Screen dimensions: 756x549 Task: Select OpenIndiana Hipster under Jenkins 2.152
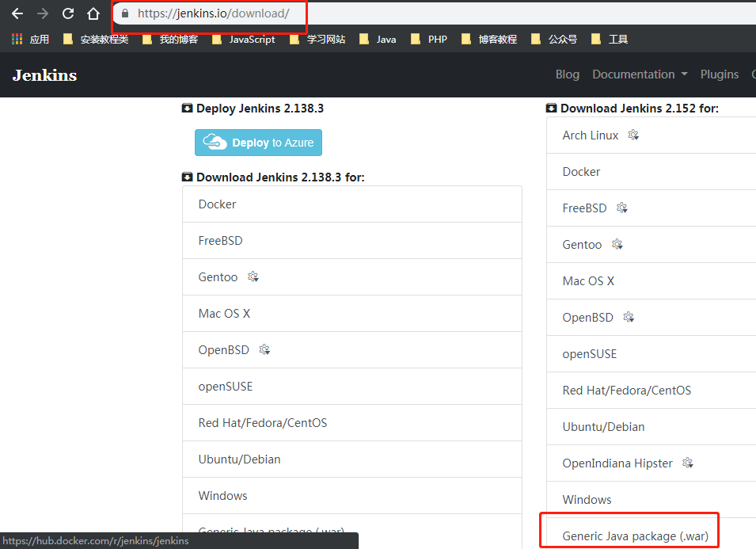(652, 463)
